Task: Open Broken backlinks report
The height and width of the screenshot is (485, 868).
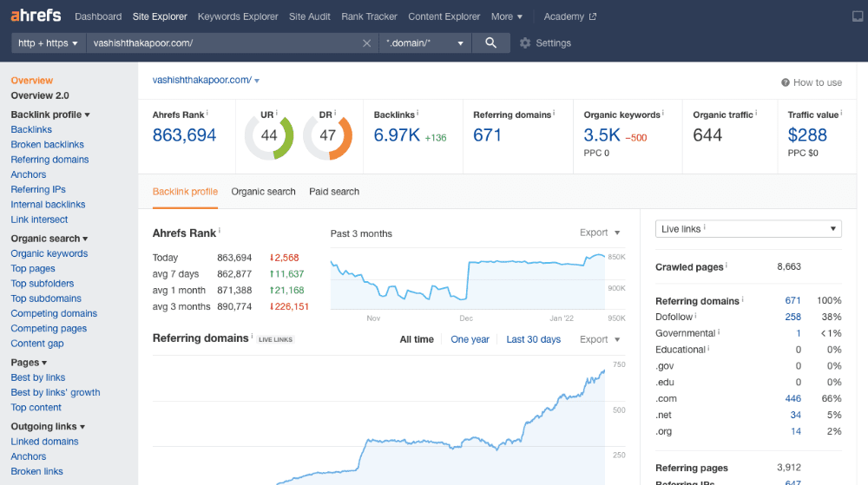Action: (x=48, y=144)
